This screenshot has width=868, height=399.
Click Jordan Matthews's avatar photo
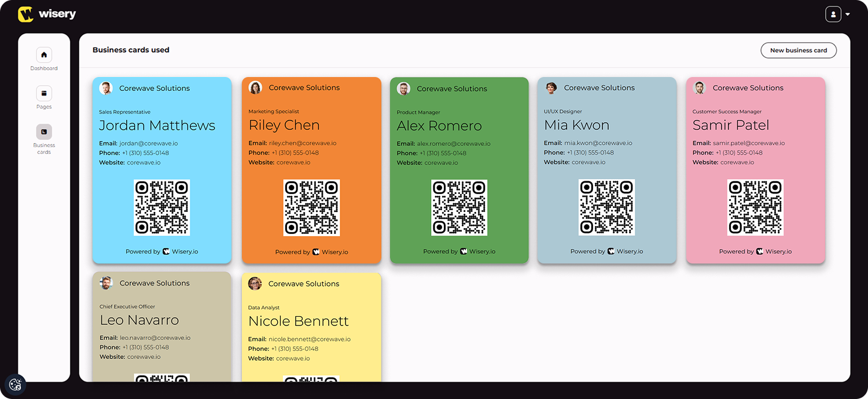106,88
